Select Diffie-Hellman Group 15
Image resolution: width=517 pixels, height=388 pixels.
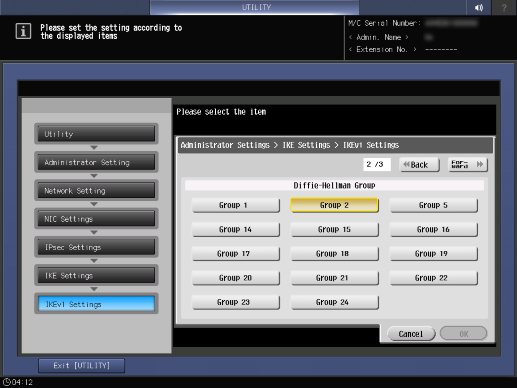(334, 230)
